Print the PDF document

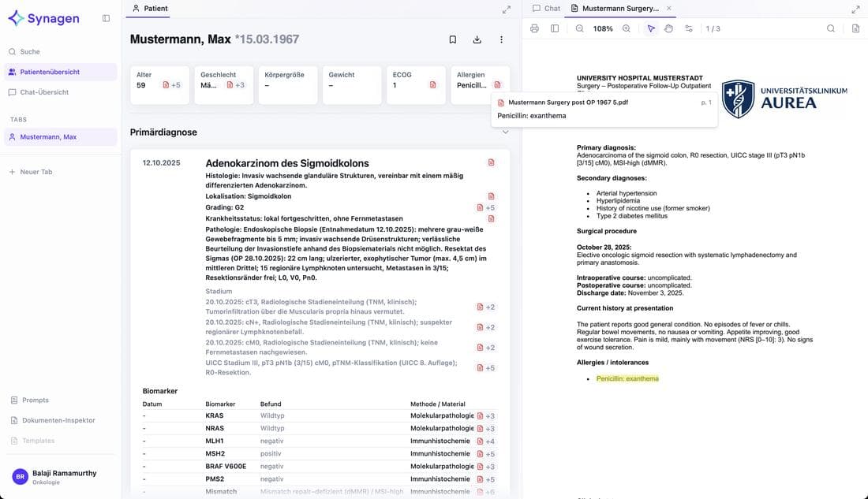pyautogui.click(x=534, y=28)
